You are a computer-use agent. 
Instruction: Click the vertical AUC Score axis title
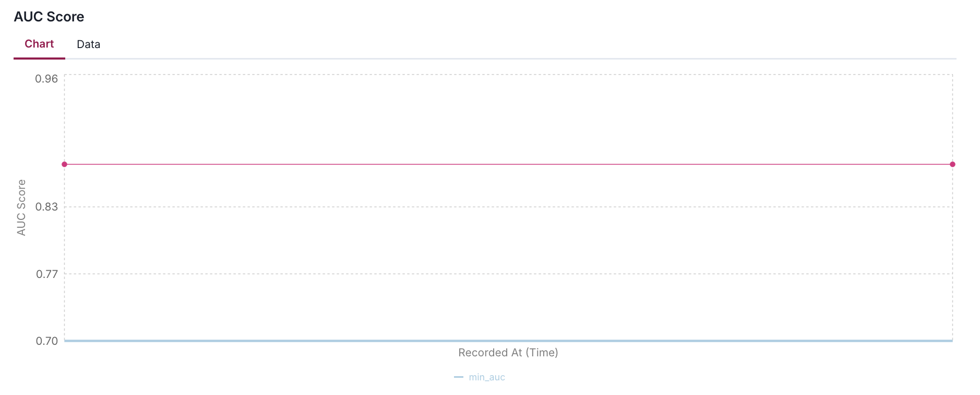click(21, 207)
